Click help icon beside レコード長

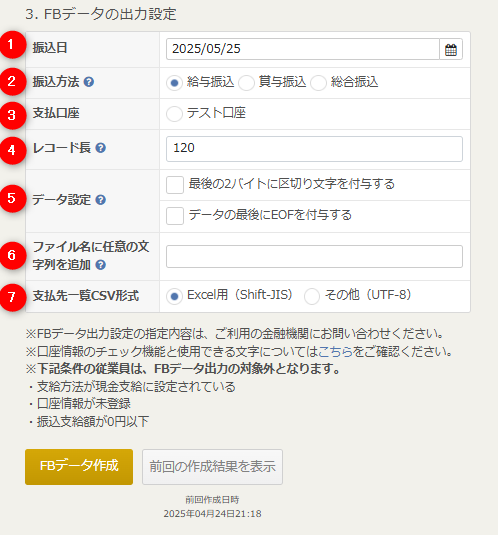pos(100,148)
